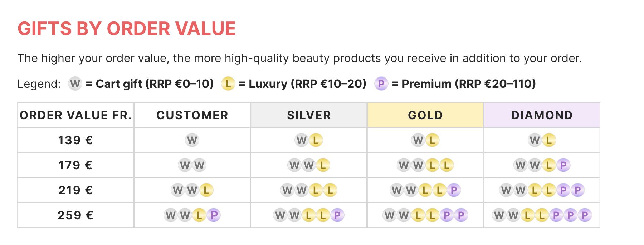Click the Order Value Fr. header cell
This screenshot has width=644, height=245.
(x=75, y=115)
